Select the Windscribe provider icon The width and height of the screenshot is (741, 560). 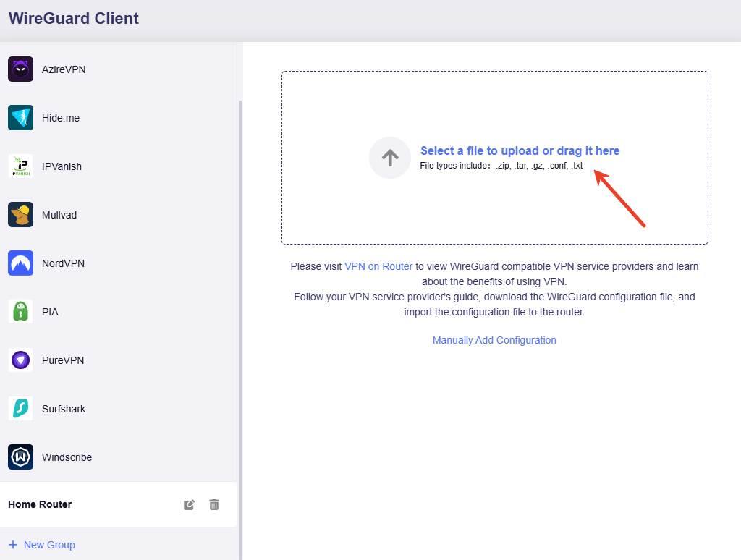(20, 457)
